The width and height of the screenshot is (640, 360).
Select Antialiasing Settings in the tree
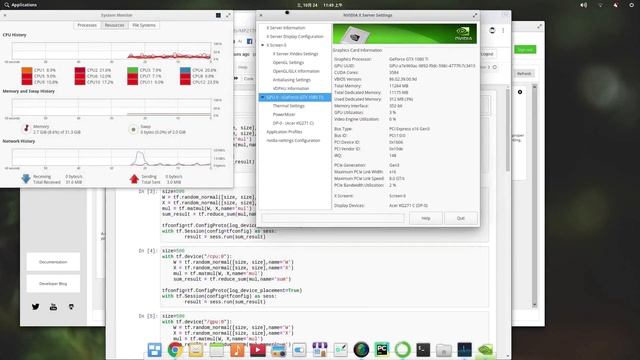pos(291,80)
